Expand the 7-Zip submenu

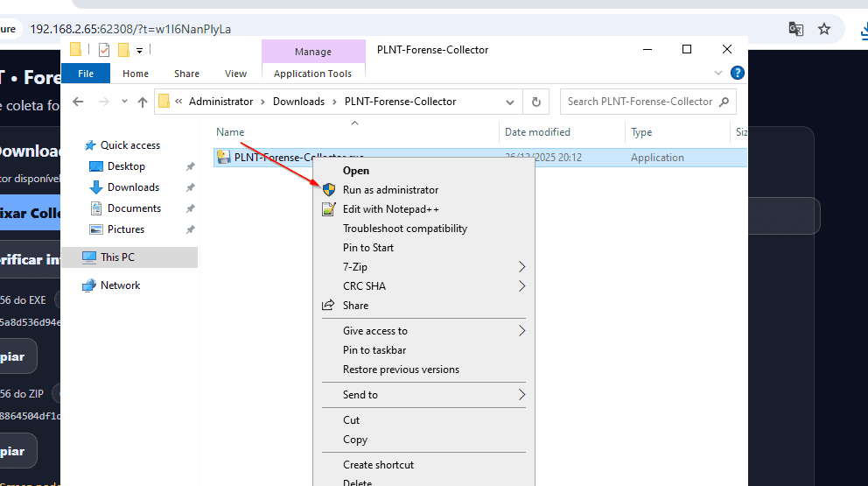(522, 267)
